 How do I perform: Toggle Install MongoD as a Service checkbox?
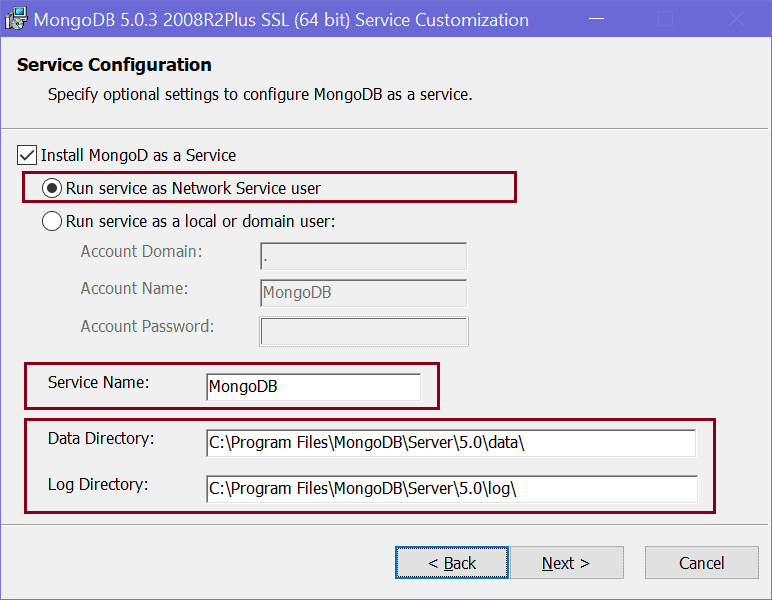click(x=27, y=155)
